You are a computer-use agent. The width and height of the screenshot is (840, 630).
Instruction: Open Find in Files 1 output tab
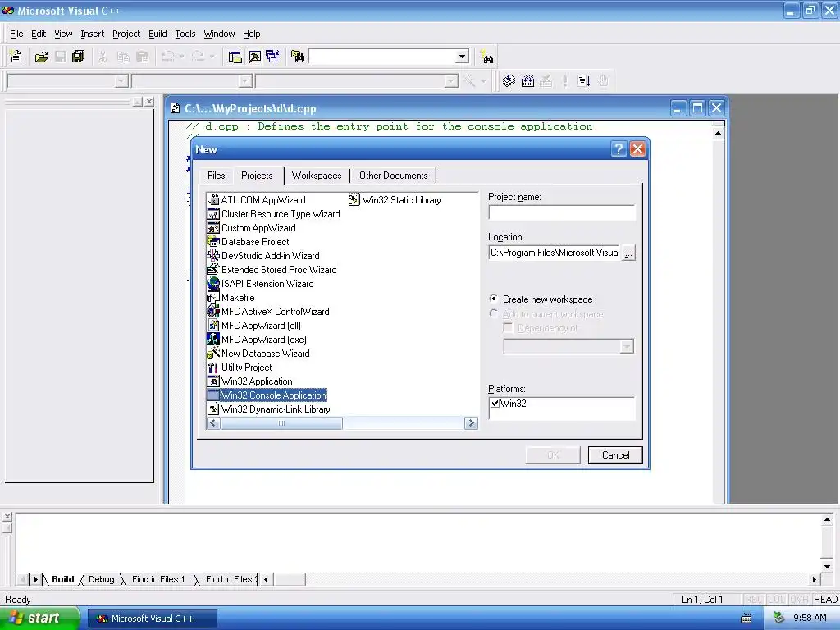point(158,579)
